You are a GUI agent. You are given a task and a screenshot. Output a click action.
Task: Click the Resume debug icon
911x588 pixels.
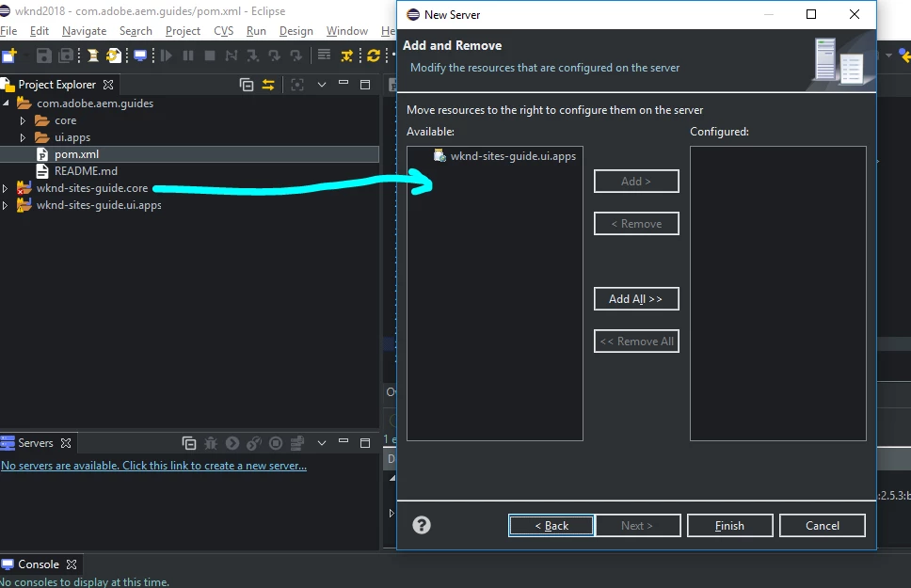[167, 56]
